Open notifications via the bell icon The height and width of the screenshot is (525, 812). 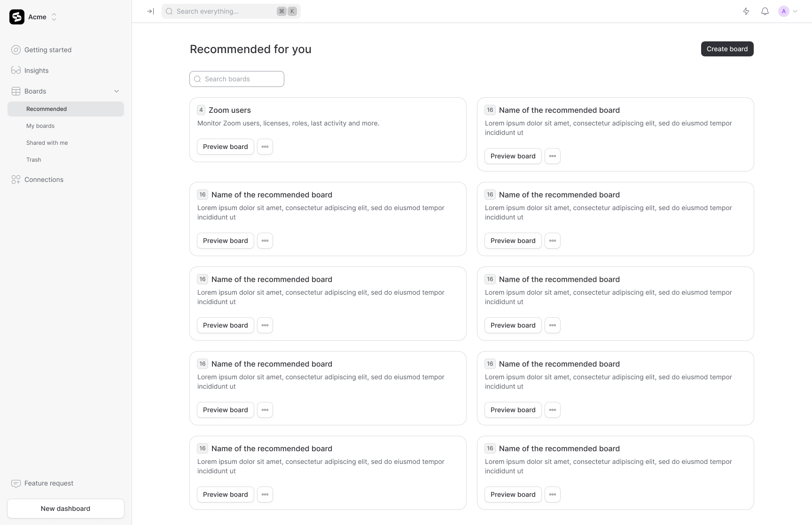pyautogui.click(x=765, y=11)
